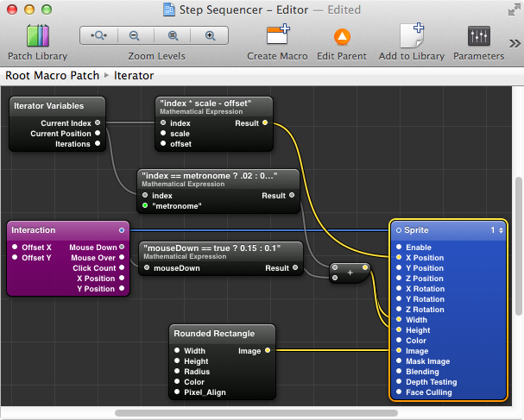Click Sprite Height input port
524x420 pixels.
[x=399, y=329]
